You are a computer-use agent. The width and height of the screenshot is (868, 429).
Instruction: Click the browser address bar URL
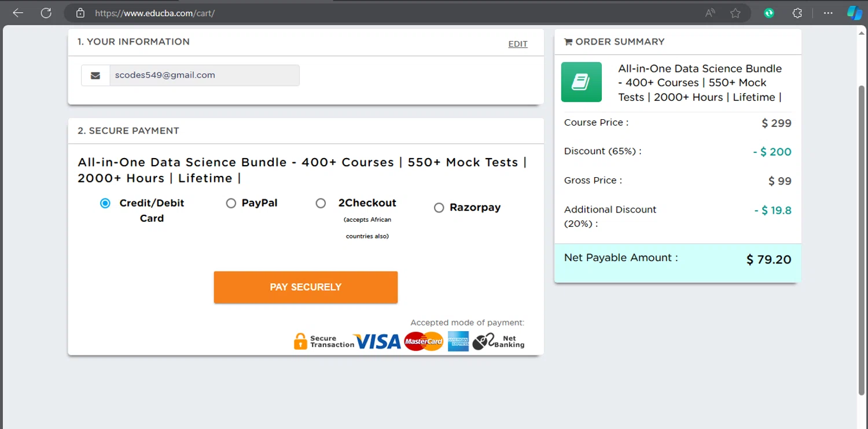tap(155, 13)
